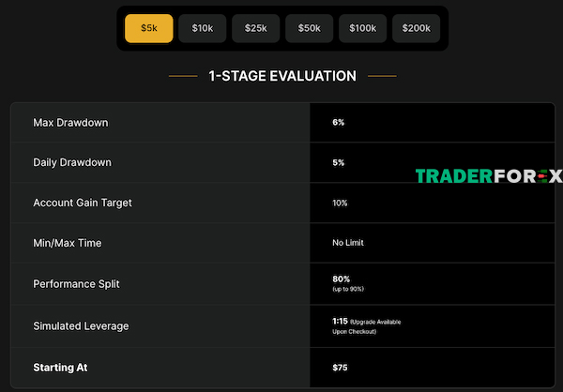Select the $5k account size tab
The image size is (563, 392).
149,29
